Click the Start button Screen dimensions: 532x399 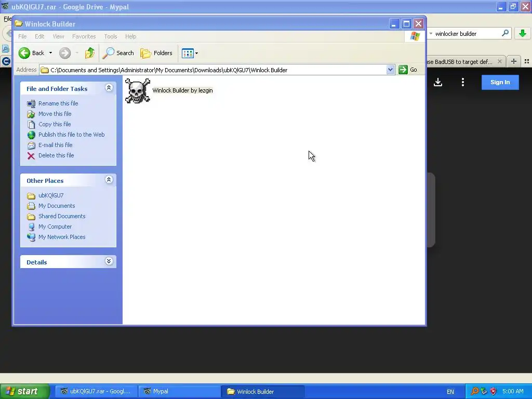point(25,391)
